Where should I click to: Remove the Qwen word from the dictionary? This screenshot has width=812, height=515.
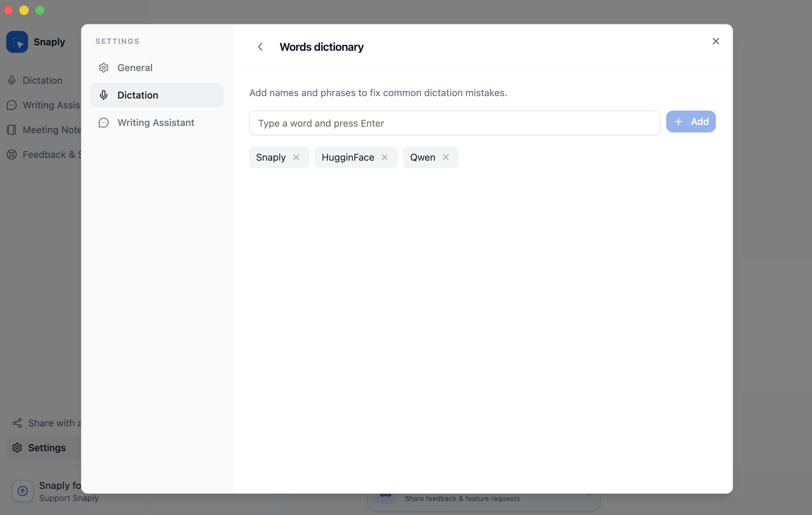[445, 157]
